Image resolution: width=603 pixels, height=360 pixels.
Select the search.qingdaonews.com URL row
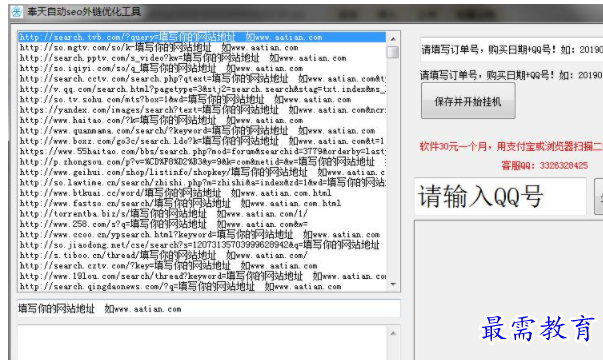tap(202, 287)
